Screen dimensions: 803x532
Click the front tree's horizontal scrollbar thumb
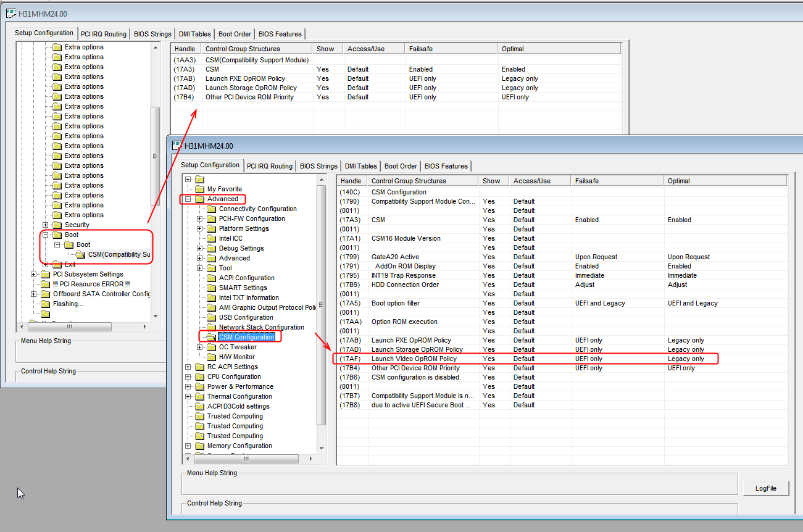(245, 459)
